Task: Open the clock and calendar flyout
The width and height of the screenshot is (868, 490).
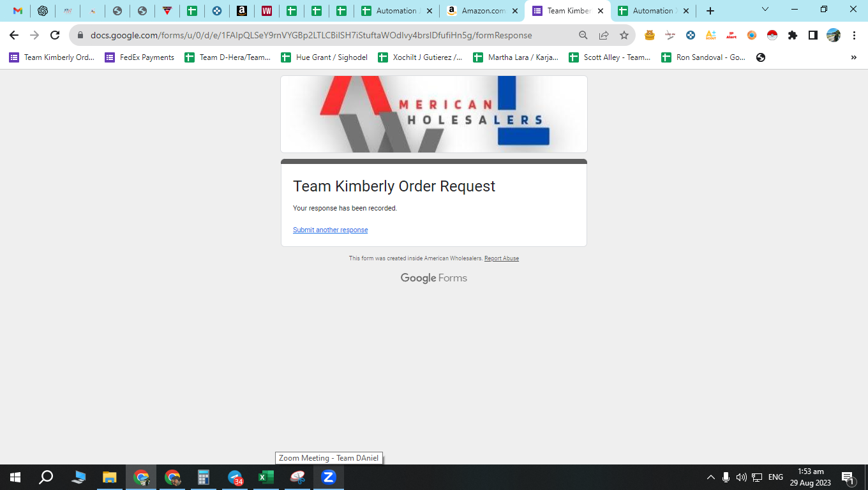Action: 811,477
